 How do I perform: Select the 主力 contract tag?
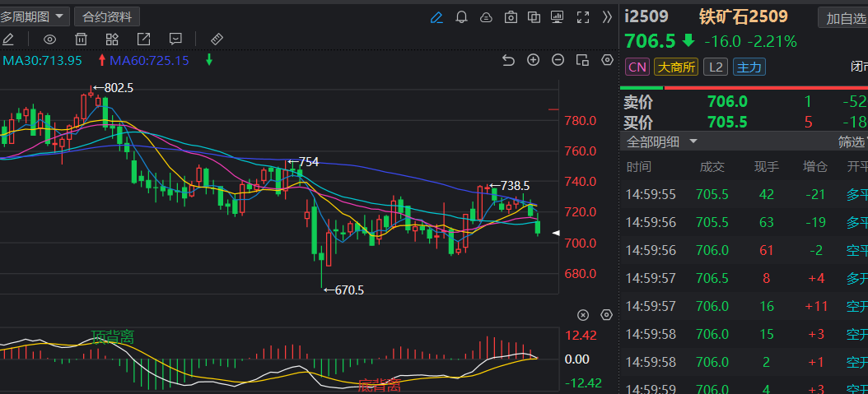[749, 67]
